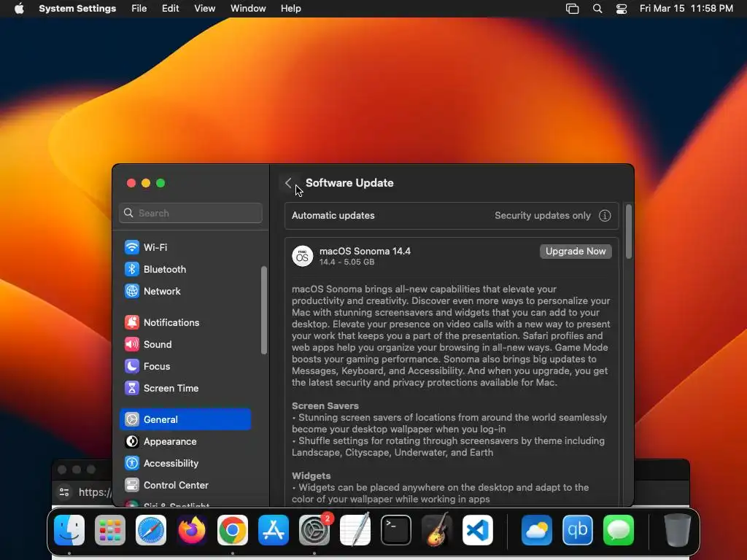Open Google Chrome from the Dock

pyautogui.click(x=233, y=530)
